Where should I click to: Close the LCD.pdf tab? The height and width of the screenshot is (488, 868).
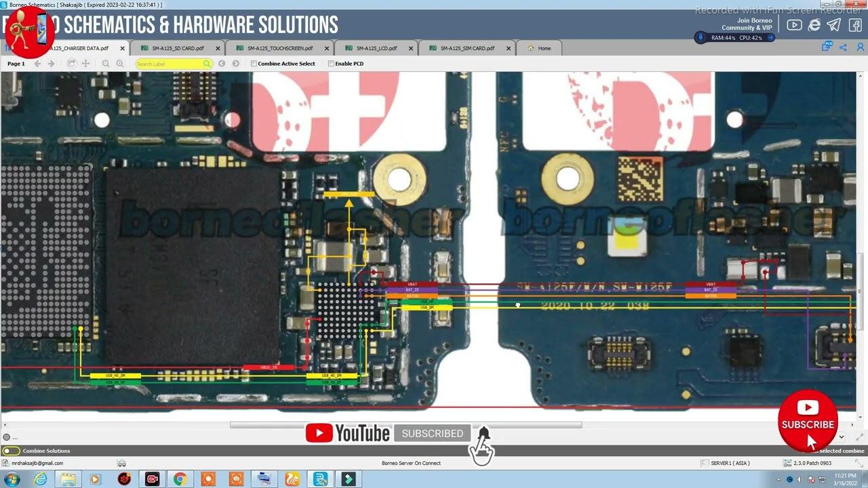411,49
